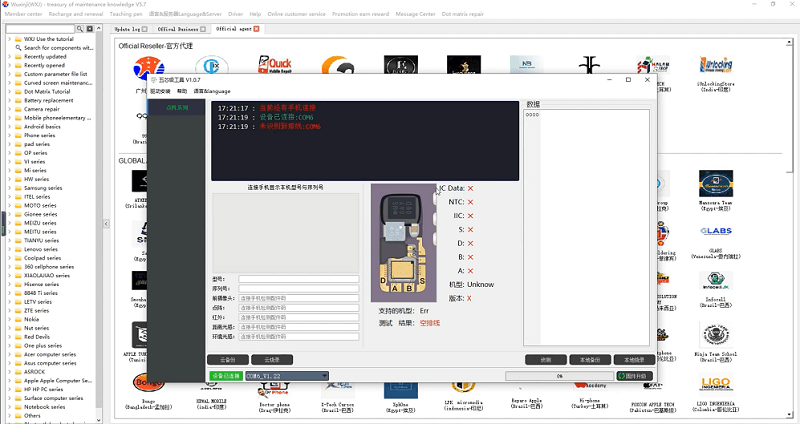Expand the HW series folder

coord(9,179)
